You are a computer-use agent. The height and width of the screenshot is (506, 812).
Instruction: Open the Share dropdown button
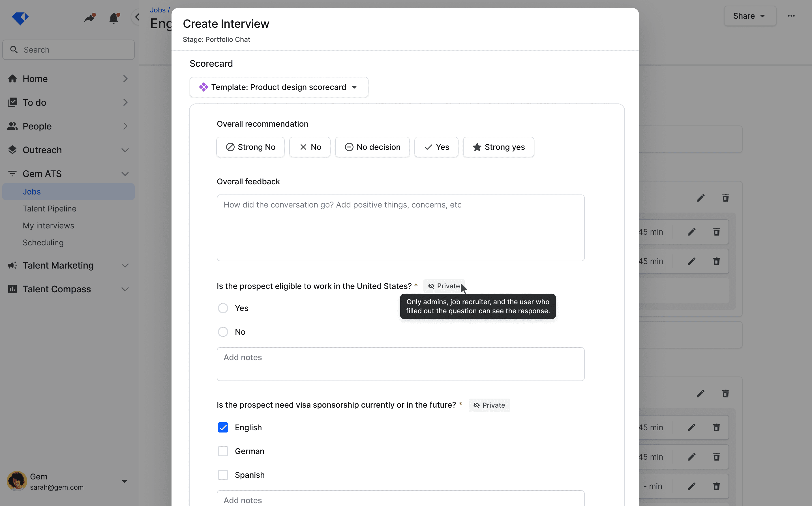pyautogui.click(x=749, y=16)
